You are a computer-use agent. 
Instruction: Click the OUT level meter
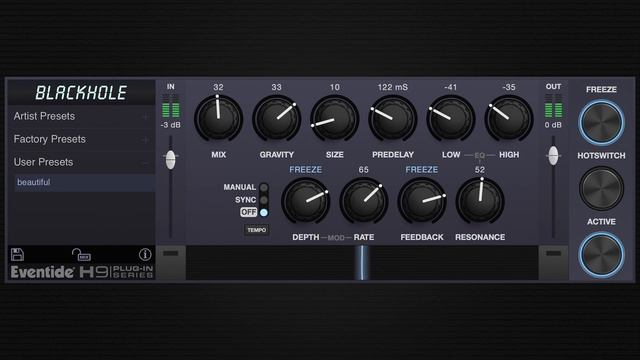553,106
